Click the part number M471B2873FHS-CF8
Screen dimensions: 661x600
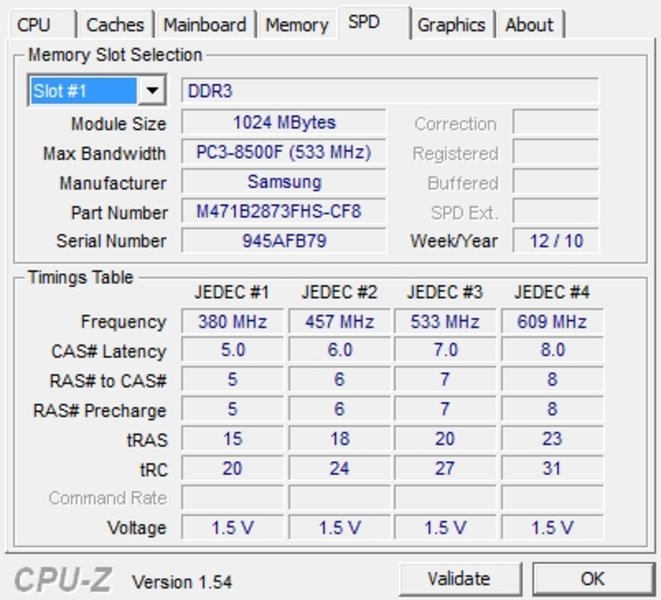[x=284, y=211]
